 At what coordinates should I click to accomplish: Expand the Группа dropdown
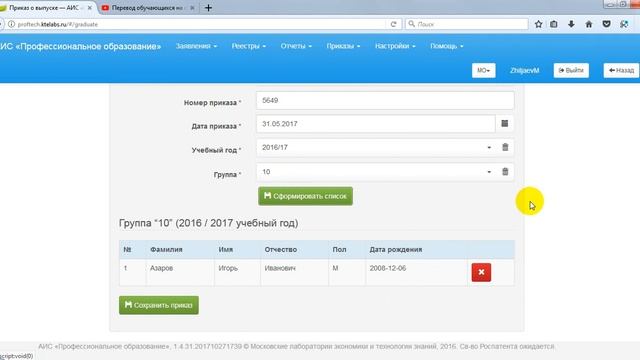click(489, 172)
